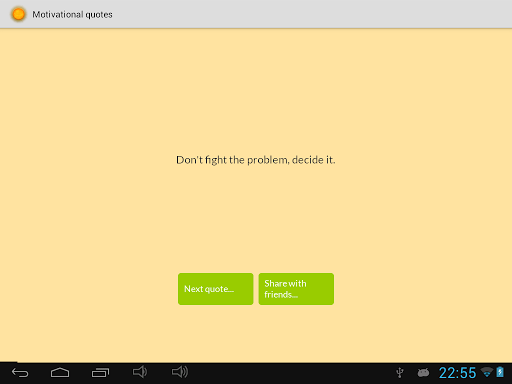
Task: Tap empty grey action bar area
Action: click(300, 14)
